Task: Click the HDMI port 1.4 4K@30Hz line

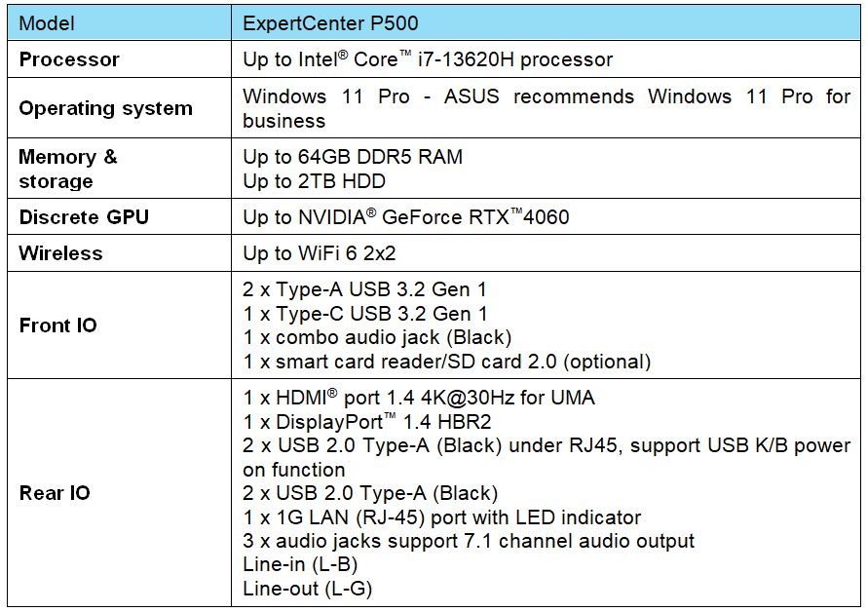Action: click(418, 398)
